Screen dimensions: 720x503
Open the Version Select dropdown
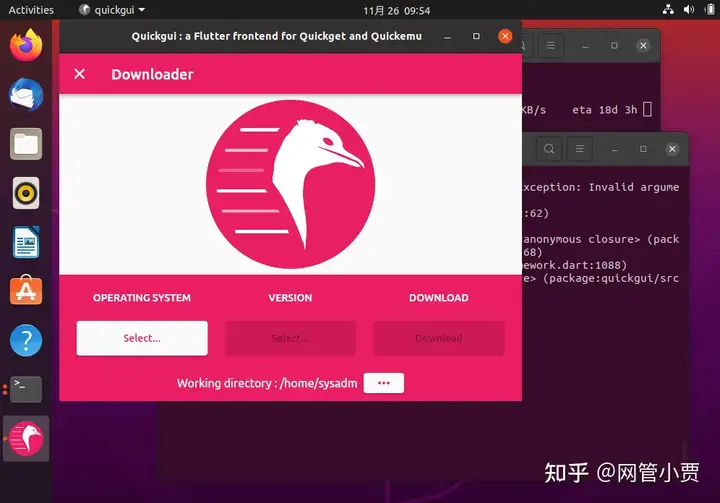tap(290, 338)
